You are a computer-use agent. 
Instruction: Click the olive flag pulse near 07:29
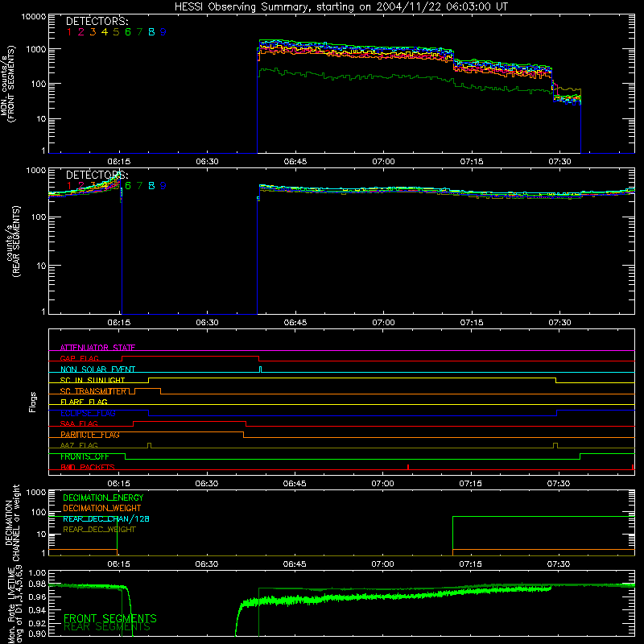555,445
